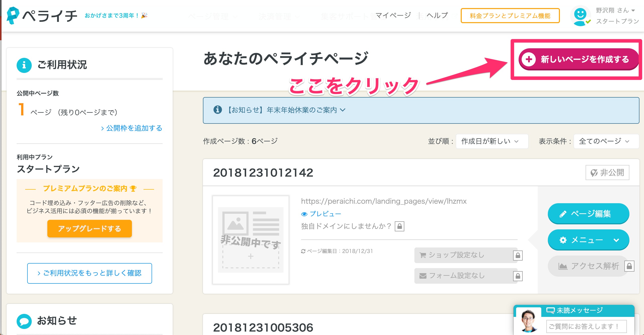The height and width of the screenshot is (335, 644).
Task: Click lock icon beside 独自ドメインにしませんか？
Action: click(400, 226)
